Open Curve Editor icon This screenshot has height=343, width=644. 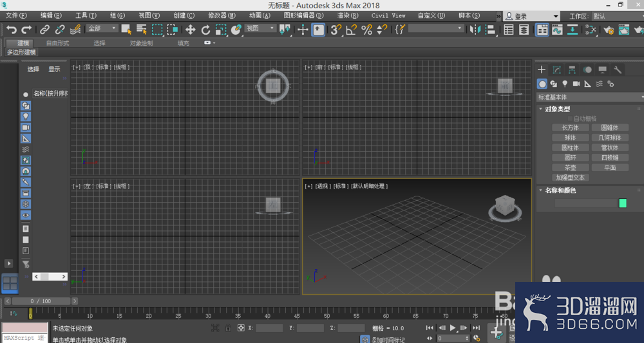(557, 30)
